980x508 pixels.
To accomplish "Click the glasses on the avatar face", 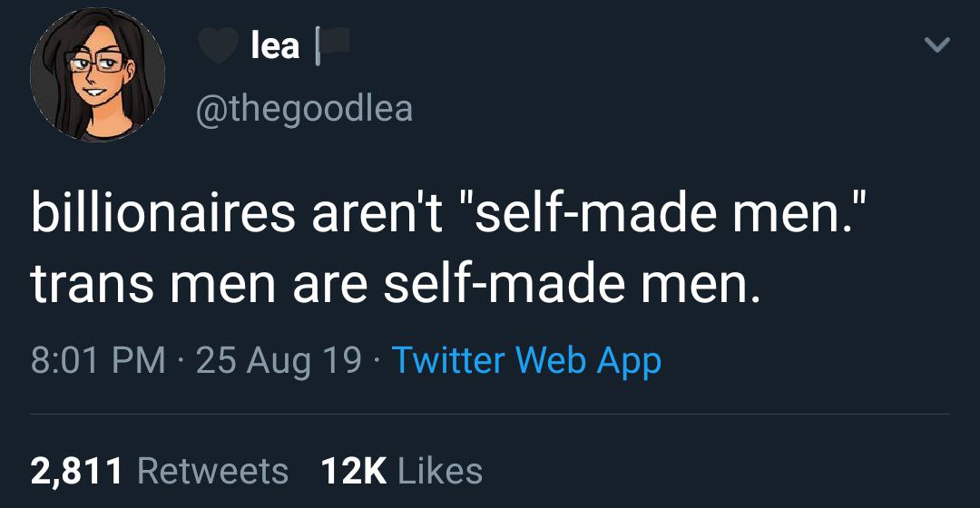I will point(94,64).
